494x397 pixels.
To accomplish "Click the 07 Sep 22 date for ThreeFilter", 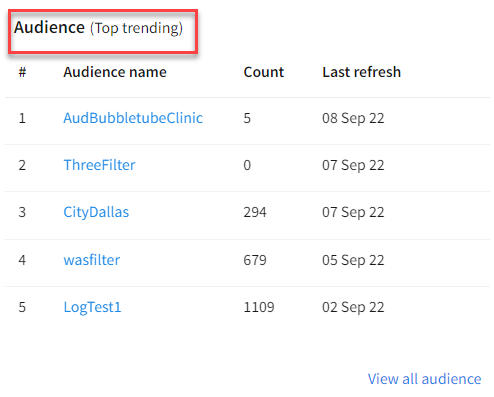I will 353,165.
